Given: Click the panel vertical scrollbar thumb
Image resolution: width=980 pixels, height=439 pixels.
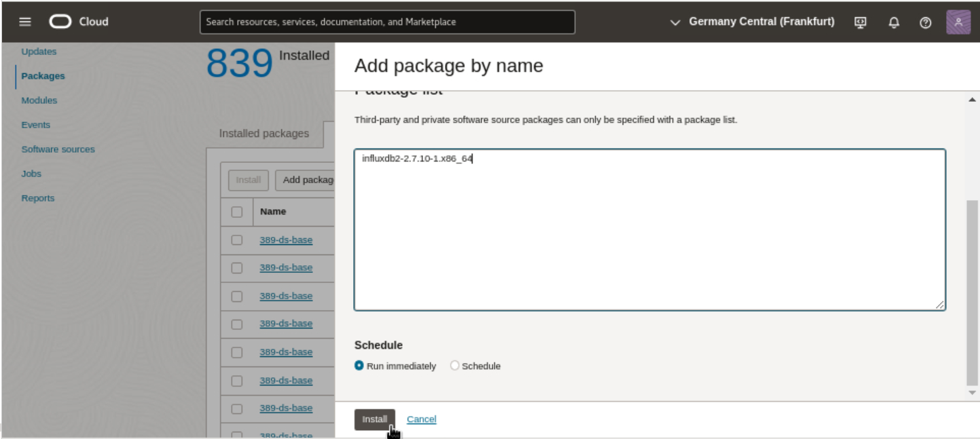Looking at the screenshot, I should pyautogui.click(x=972, y=292).
